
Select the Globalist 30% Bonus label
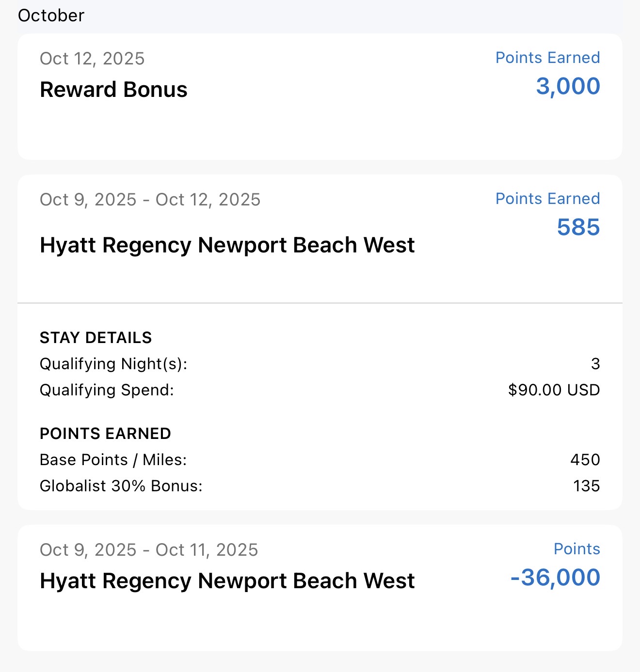click(121, 486)
